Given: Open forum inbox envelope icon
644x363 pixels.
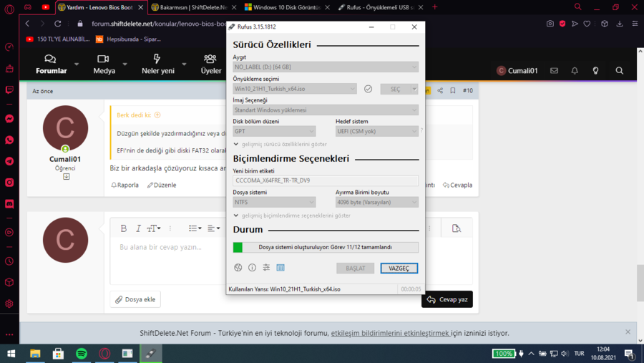Looking at the screenshot, I should (x=554, y=71).
